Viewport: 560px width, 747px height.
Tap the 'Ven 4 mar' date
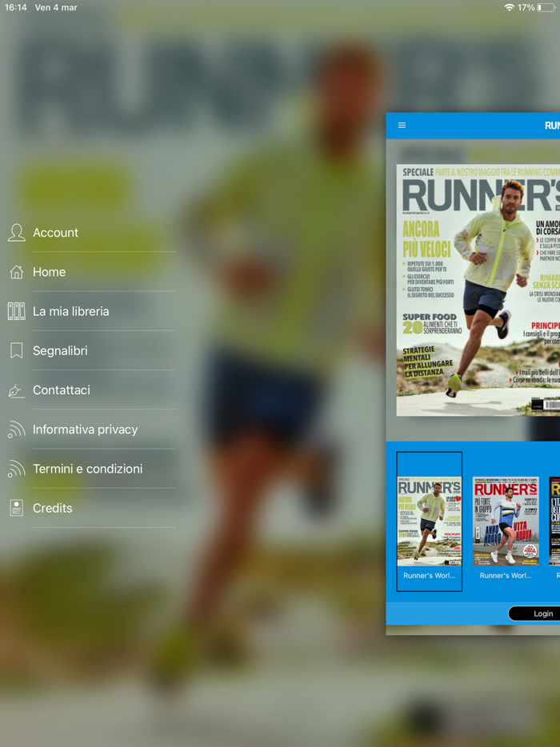(56, 8)
